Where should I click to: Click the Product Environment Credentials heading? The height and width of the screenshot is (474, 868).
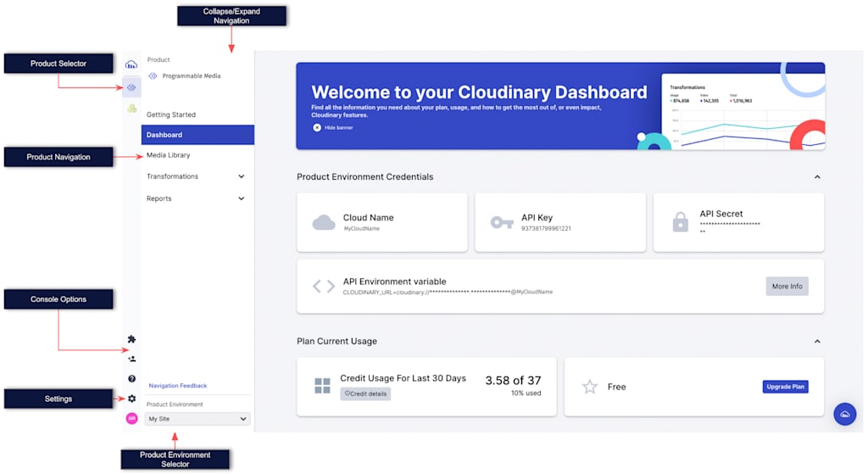pyautogui.click(x=364, y=176)
